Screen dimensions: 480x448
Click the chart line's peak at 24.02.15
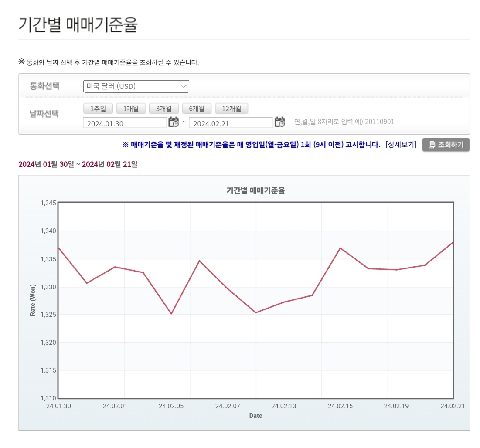pos(340,248)
